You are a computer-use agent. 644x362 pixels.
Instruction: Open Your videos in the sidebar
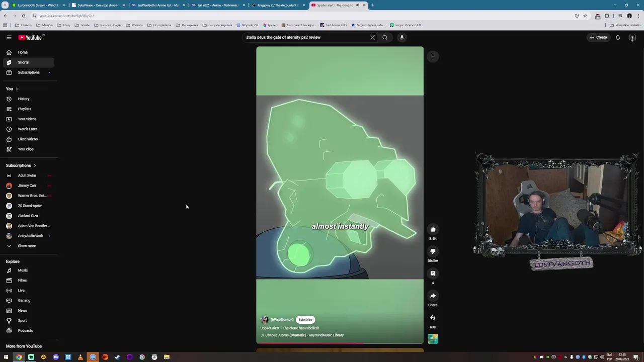point(28,119)
